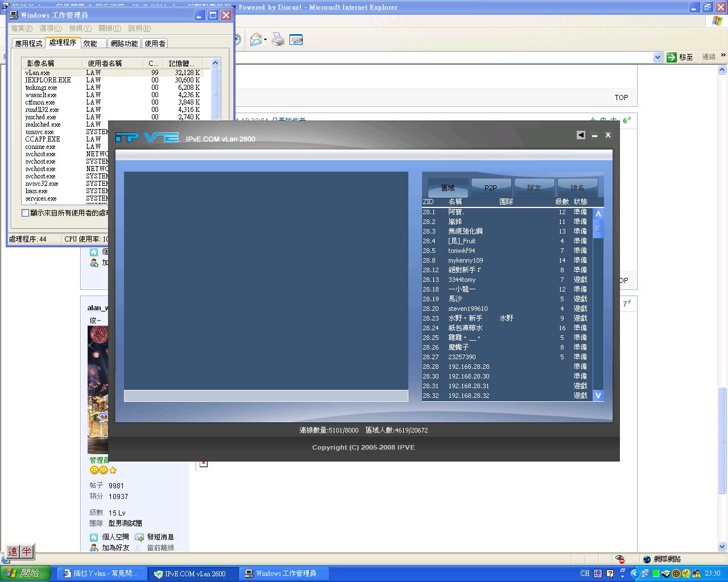Click the network warning tray icon
728x582 pixels.
697,573
